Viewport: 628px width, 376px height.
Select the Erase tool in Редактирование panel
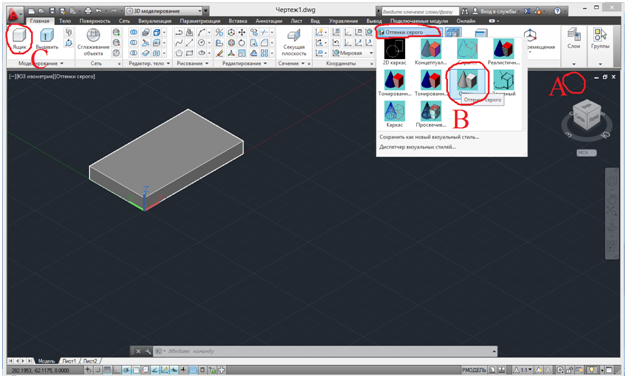click(x=219, y=53)
